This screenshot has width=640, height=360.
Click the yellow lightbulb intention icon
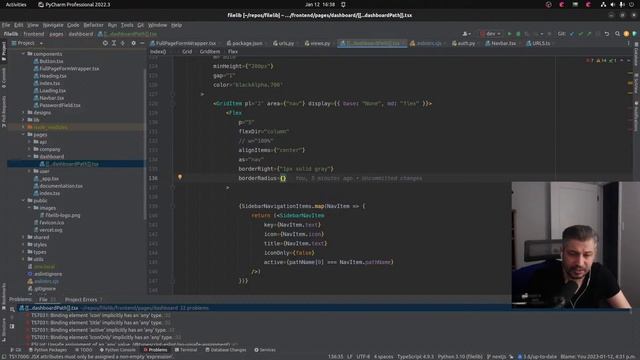[180, 177]
